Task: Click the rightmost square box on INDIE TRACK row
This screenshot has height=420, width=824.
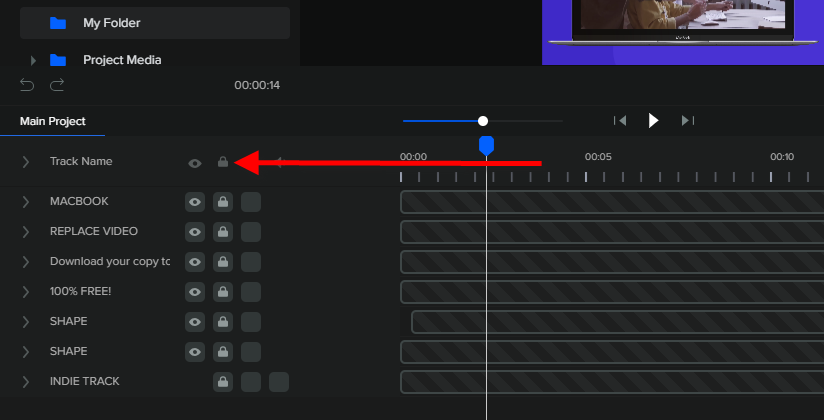Action: pyautogui.click(x=279, y=382)
